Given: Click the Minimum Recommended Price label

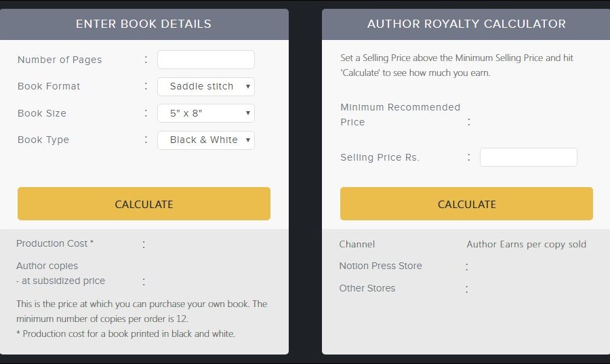Looking at the screenshot, I should pos(400,115).
